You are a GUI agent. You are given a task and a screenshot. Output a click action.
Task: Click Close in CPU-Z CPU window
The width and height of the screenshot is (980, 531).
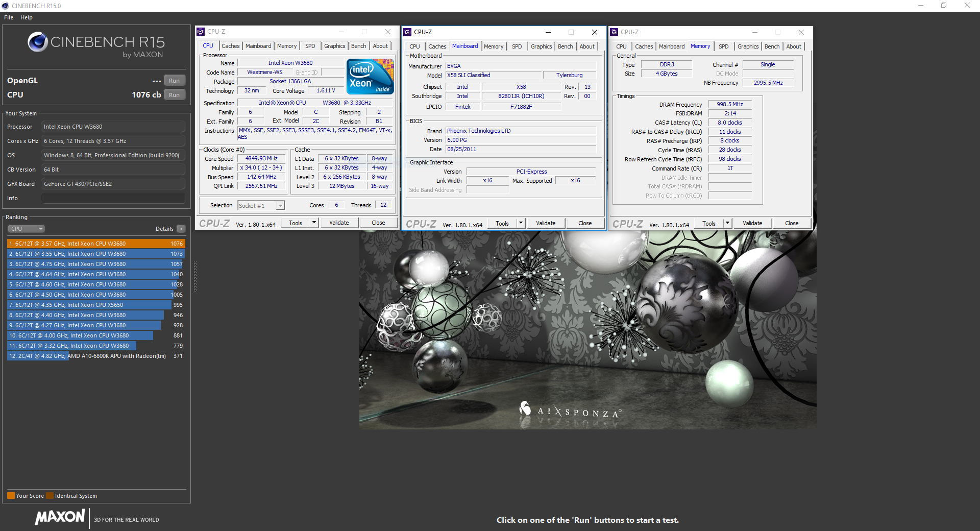coord(378,223)
